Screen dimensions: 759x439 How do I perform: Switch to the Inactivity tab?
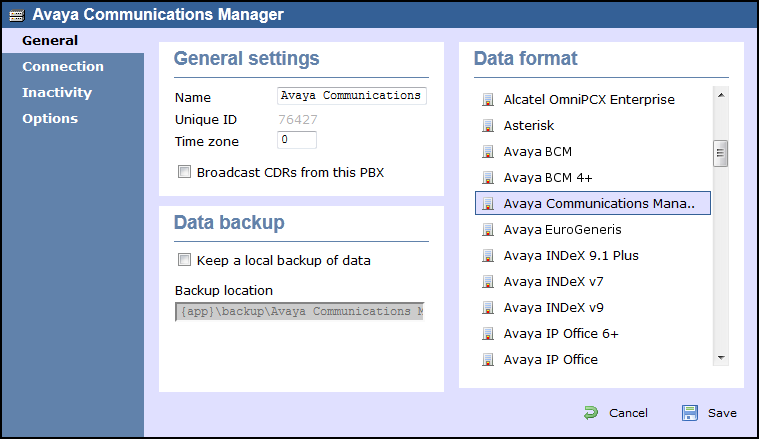click(57, 92)
